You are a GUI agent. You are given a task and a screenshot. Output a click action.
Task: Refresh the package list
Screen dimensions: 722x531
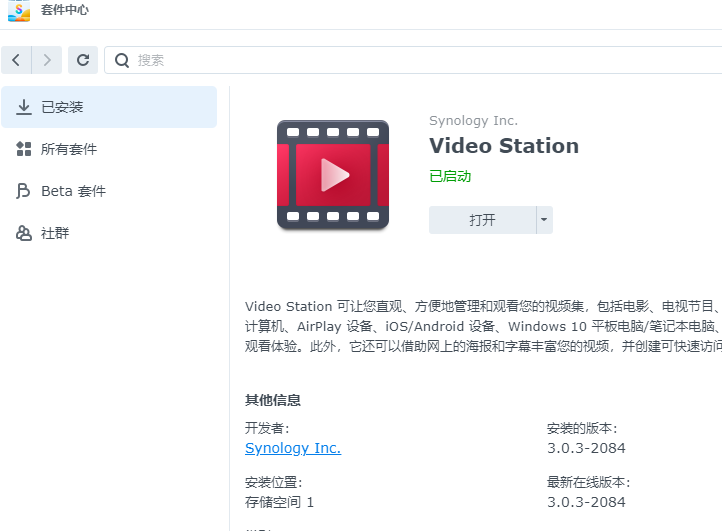point(83,60)
